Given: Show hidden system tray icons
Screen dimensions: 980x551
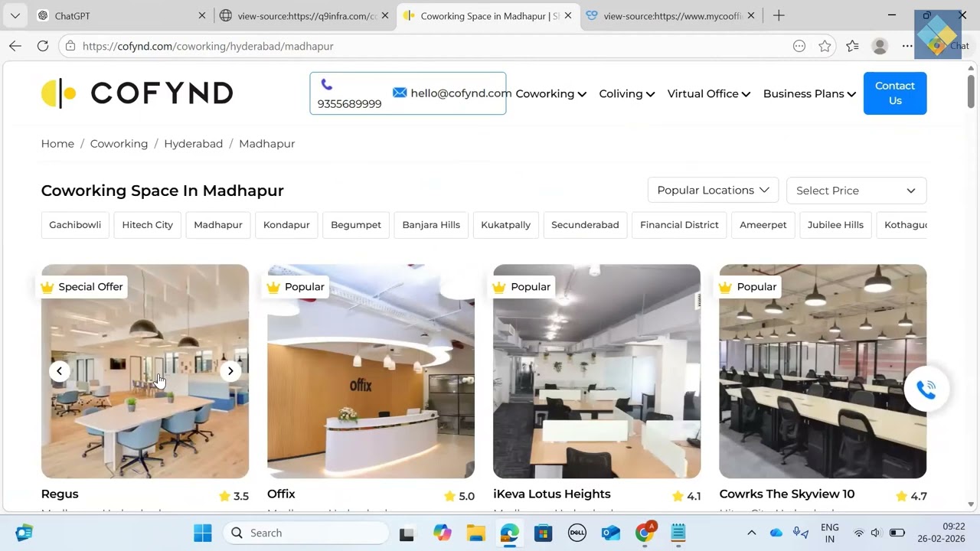Looking at the screenshot, I should pos(752,533).
